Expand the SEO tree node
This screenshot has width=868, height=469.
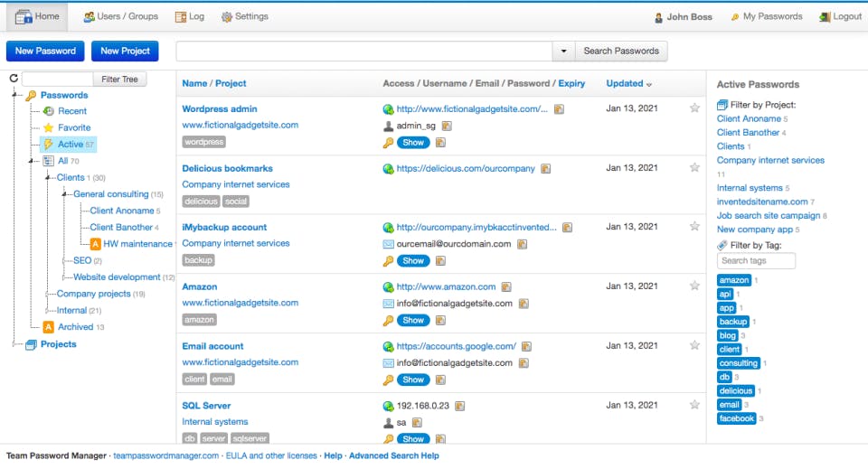[x=64, y=260]
